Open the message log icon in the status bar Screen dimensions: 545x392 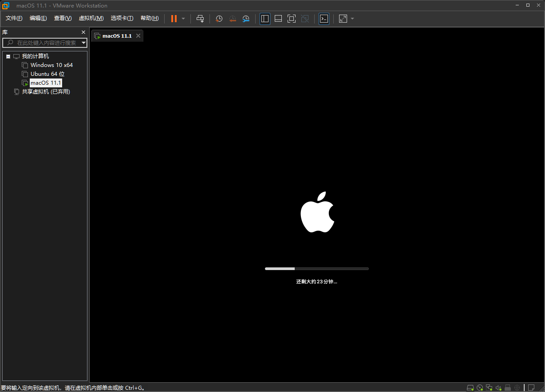pyautogui.click(x=531, y=388)
